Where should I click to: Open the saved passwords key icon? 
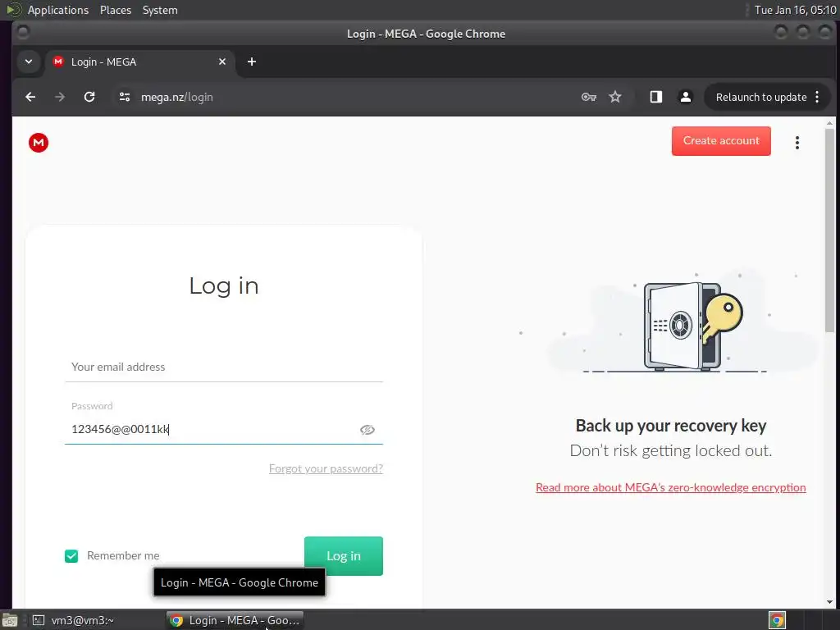589,97
